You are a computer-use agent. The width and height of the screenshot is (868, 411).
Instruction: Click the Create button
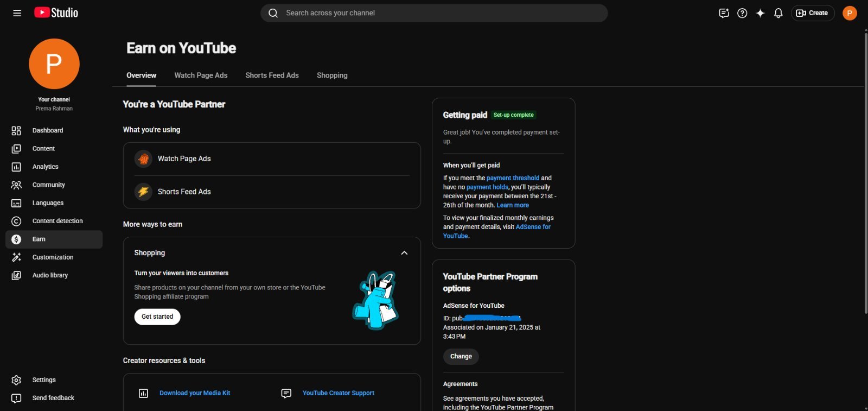[813, 13]
